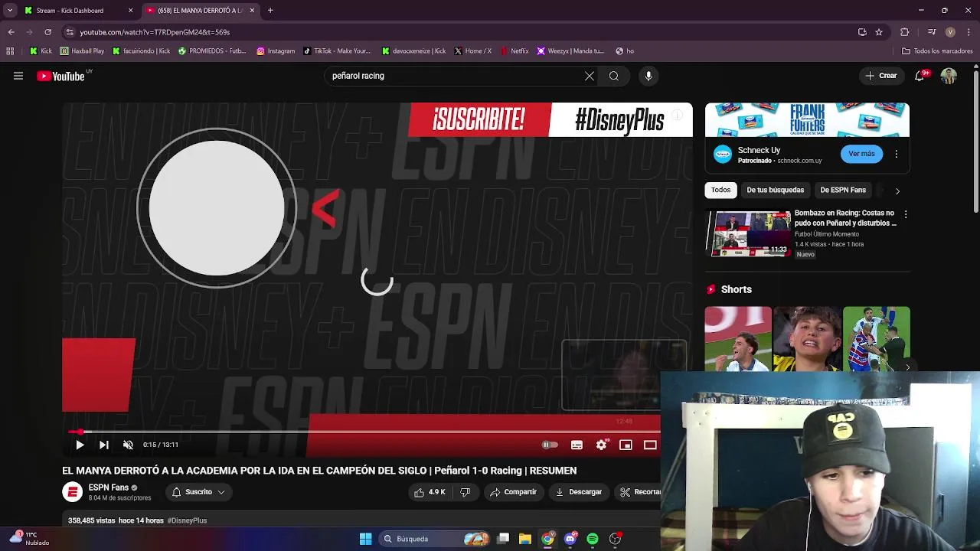Share the video via Compartir

[x=513, y=492]
